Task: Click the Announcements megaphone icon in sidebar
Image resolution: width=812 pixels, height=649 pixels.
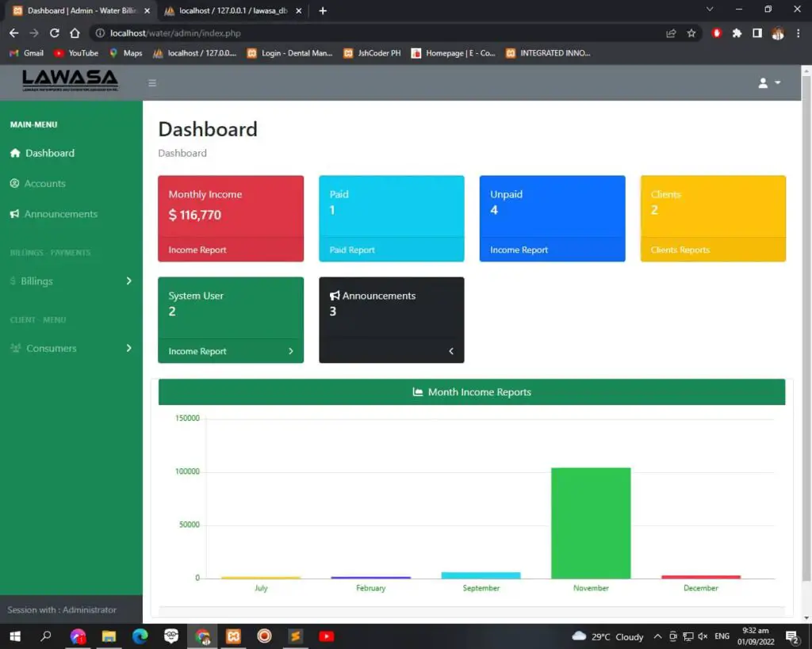Action: pos(15,214)
